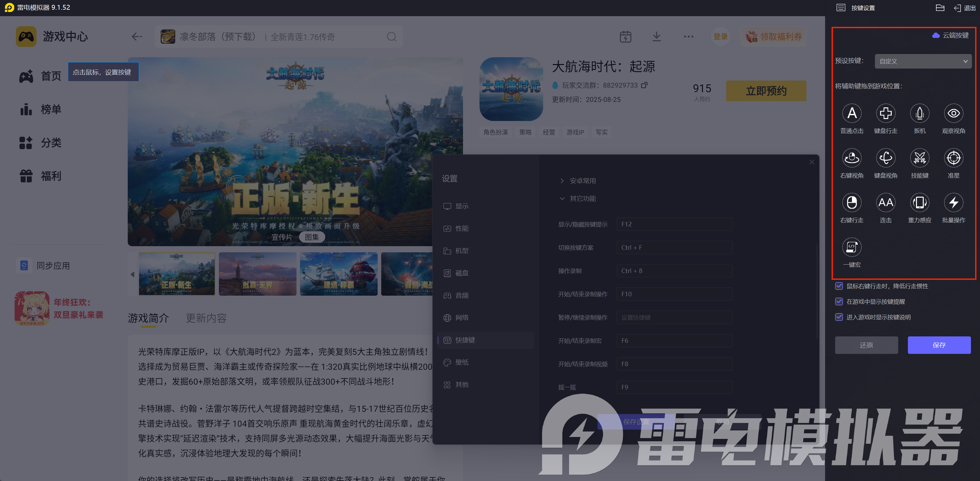
Task: Open 云端按键 at panel top
Action: point(950,35)
